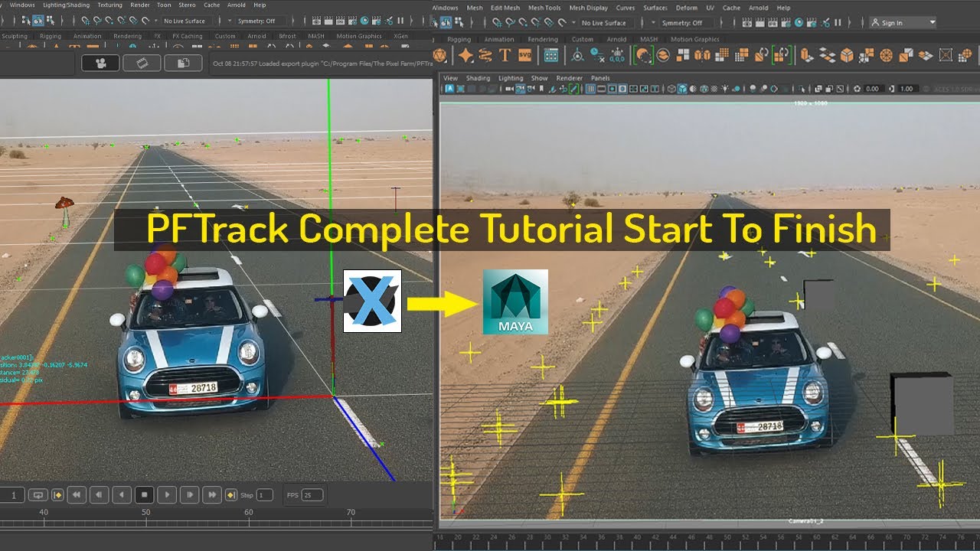Click the checkered sphere UV shelf icon
The width and height of the screenshot is (980, 551).
pos(966,55)
